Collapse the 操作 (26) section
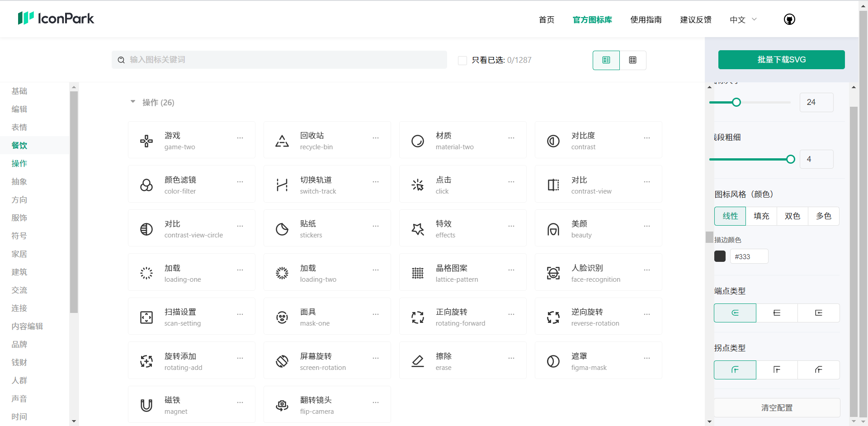 coord(133,102)
